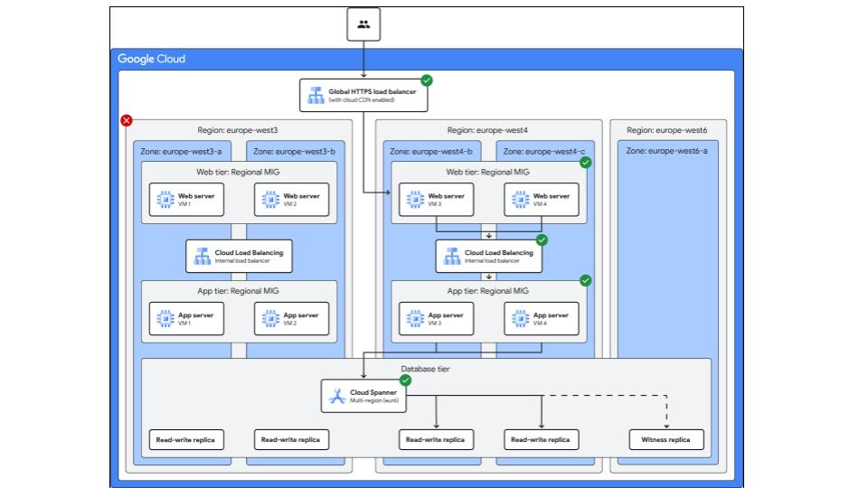Click the red X badge on europe-west3 region
The image size is (868, 488).
click(x=127, y=120)
